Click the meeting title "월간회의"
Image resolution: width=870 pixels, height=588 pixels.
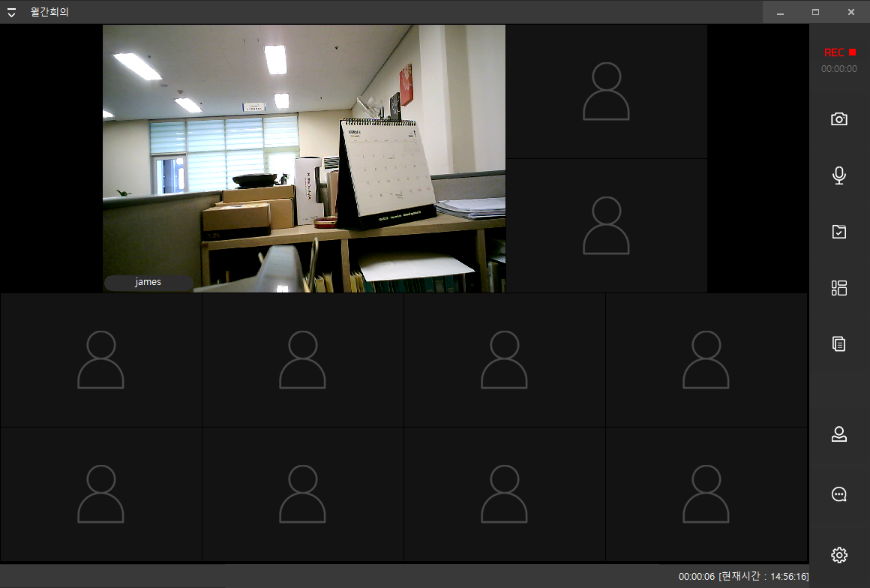[x=49, y=12]
